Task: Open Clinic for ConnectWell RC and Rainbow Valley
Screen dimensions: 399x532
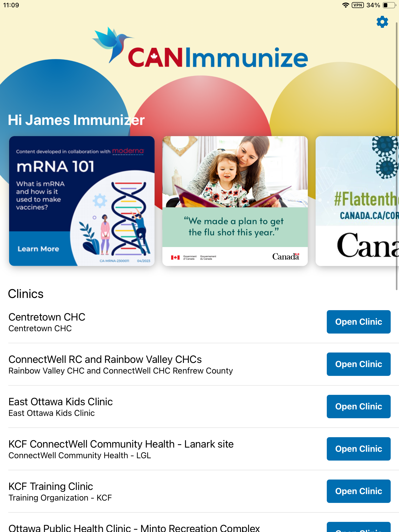Action: [x=358, y=364]
